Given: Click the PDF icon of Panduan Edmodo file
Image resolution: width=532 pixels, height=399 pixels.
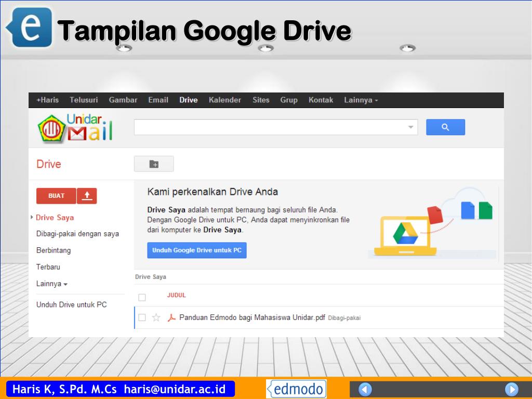Looking at the screenshot, I should coord(171,317).
